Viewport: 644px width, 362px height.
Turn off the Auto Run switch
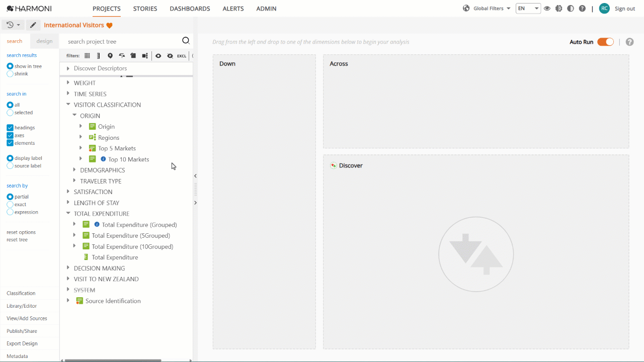(605, 42)
